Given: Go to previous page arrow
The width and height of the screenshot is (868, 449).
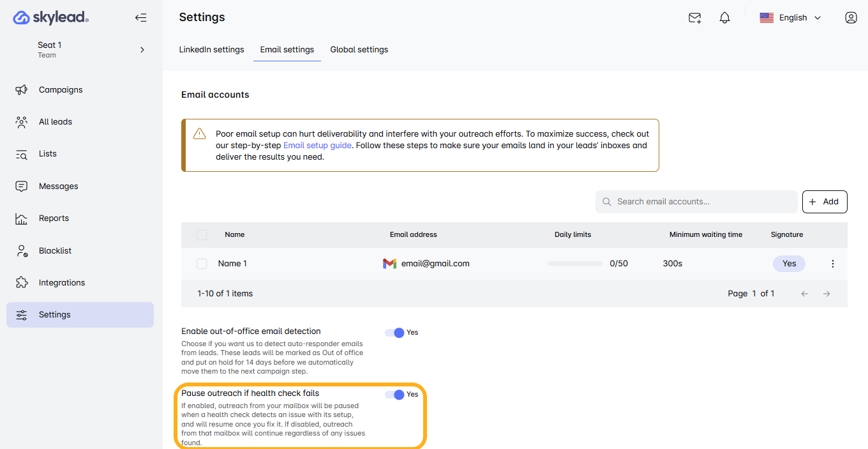Looking at the screenshot, I should 805,294.
